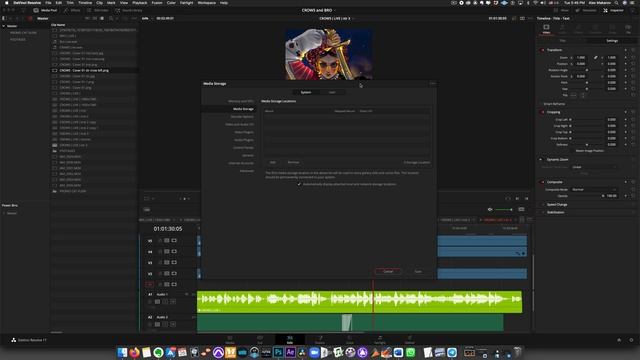Screen dimensions: 640x360
Task: Toggle auto select on track V5
Action: click(167, 241)
